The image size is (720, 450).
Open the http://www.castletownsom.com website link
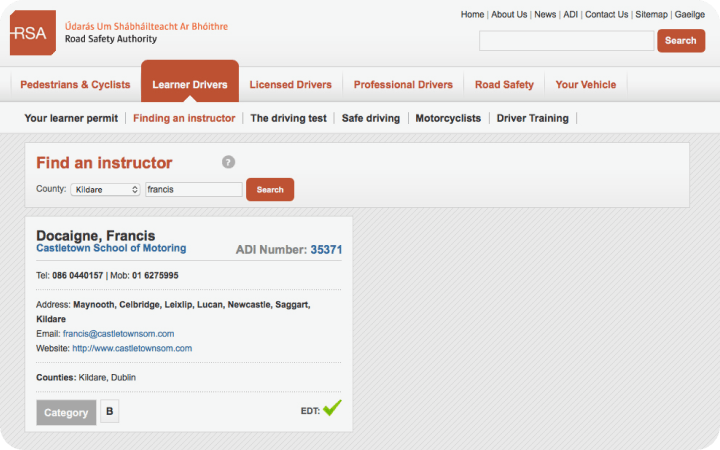click(132, 348)
